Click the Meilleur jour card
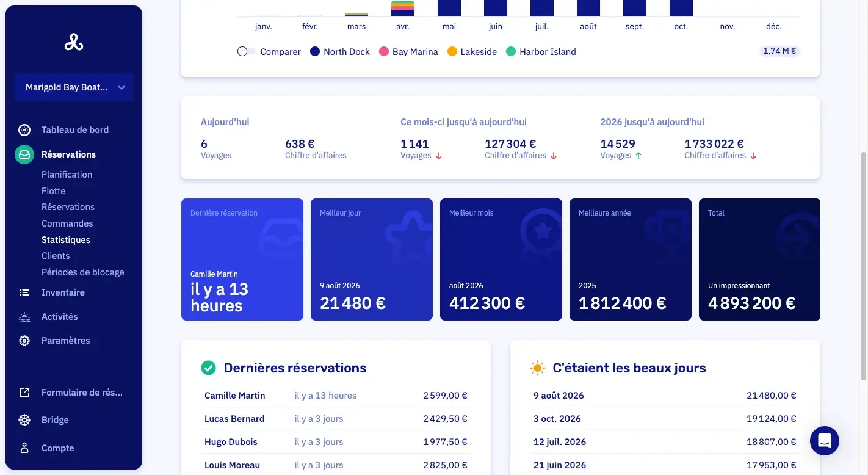Viewport: 868px width, 475px height. tap(372, 259)
